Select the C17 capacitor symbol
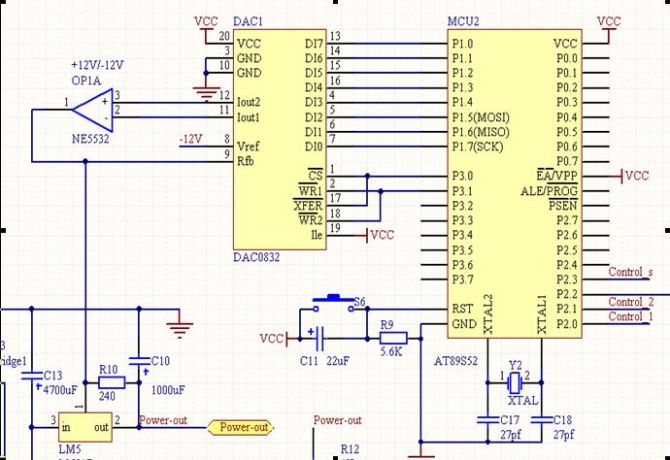 point(488,420)
